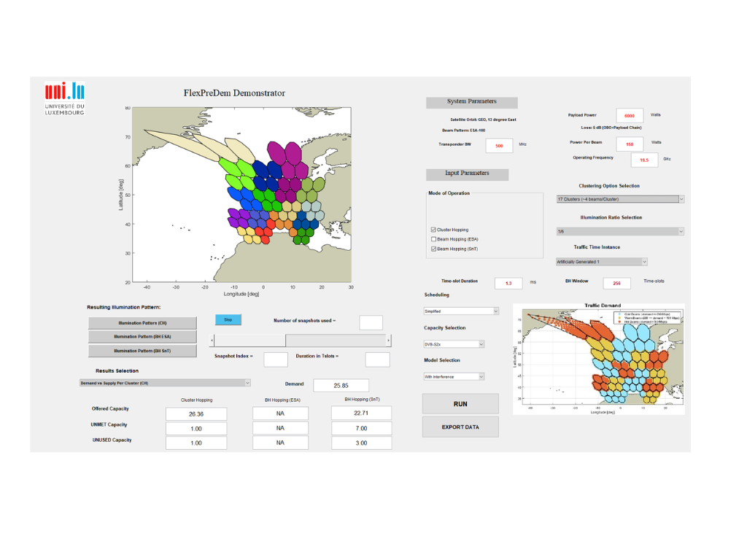Click the Payload Power input field
The height and width of the screenshot is (560, 747).
[x=630, y=116]
